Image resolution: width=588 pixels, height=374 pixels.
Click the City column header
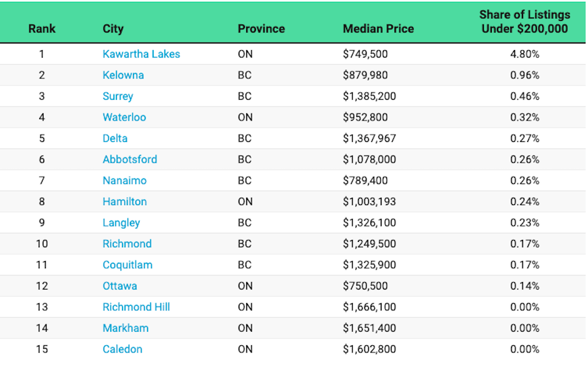tap(113, 29)
